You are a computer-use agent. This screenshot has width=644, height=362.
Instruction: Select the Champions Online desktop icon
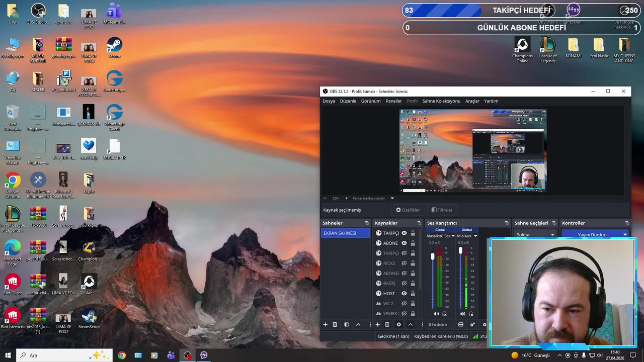(x=522, y=50)
